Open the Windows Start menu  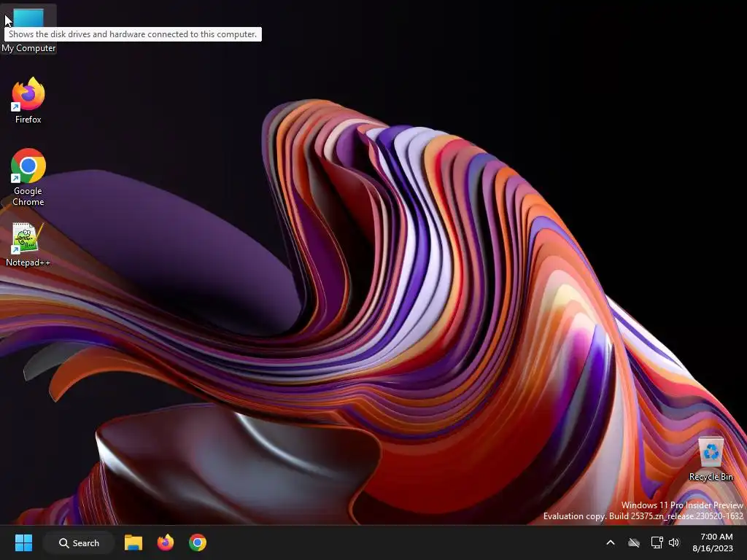pyautogui.click(x=23, y=542)
